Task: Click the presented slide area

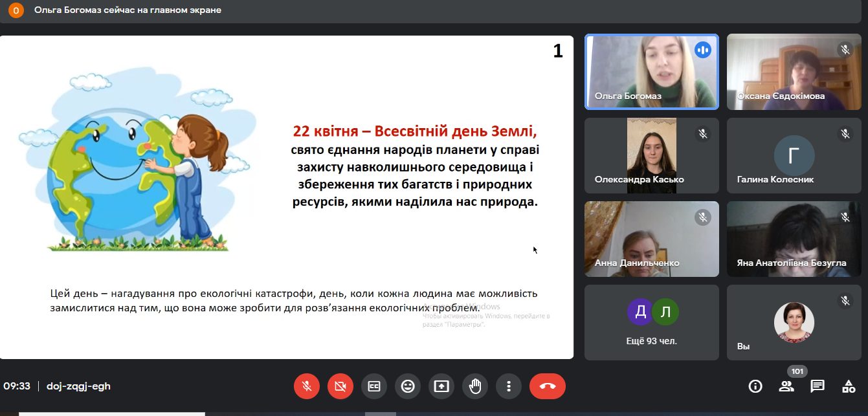Action: pos(287,197)
